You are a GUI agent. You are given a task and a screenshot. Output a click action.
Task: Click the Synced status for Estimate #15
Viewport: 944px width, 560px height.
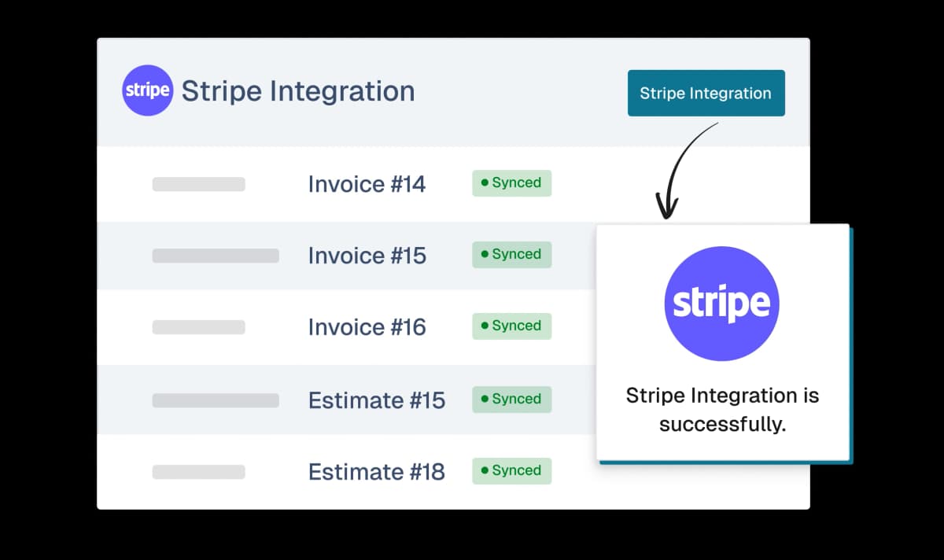coord(511,400)
